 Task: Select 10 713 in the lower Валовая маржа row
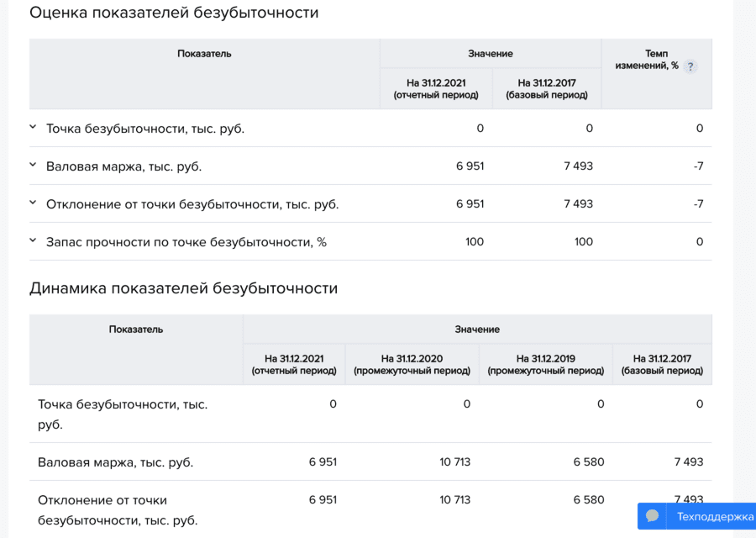[x=454, y=462]
